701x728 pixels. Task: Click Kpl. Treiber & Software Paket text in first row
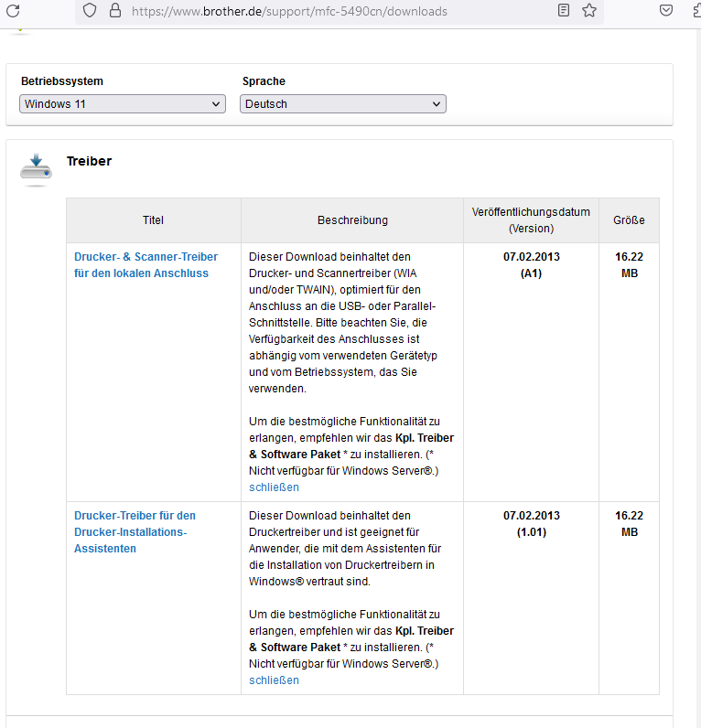[351, 446]
